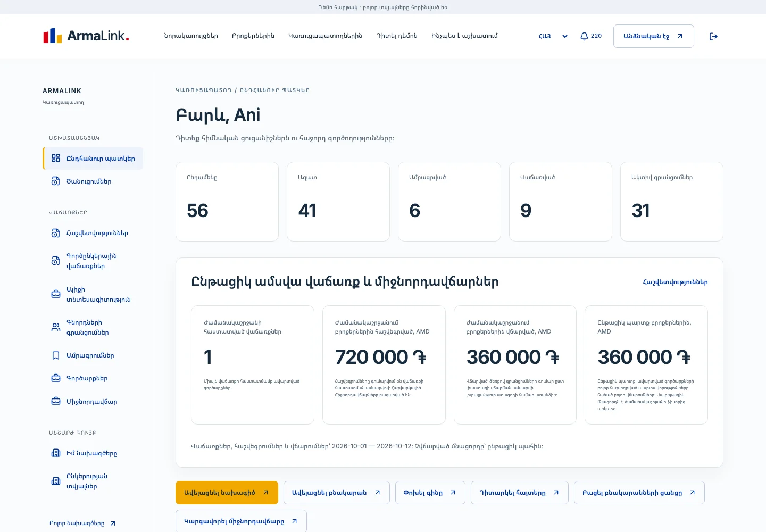Select the Ազատ card showing 41

[x=338, y=202]
